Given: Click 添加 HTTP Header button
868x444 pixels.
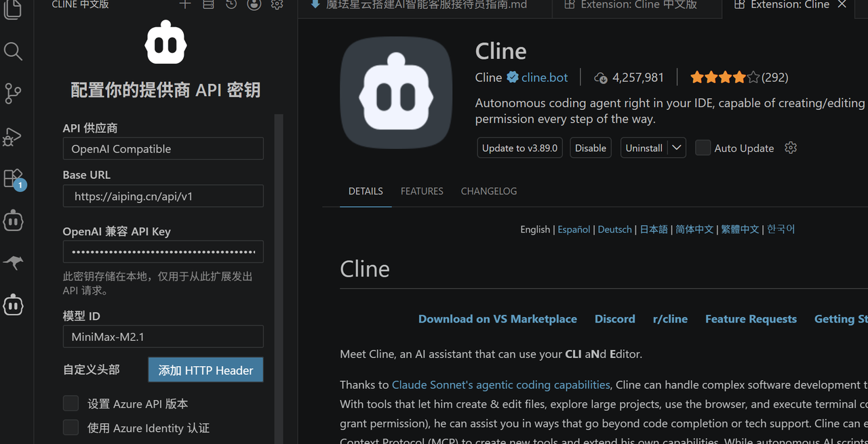Looking at the screenshot, I should click(205, 370).
